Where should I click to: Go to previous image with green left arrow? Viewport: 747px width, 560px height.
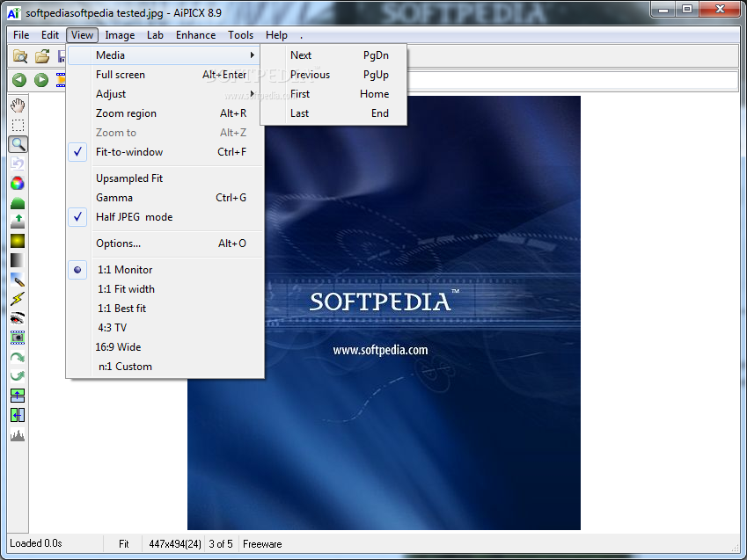tap(19, 80)
